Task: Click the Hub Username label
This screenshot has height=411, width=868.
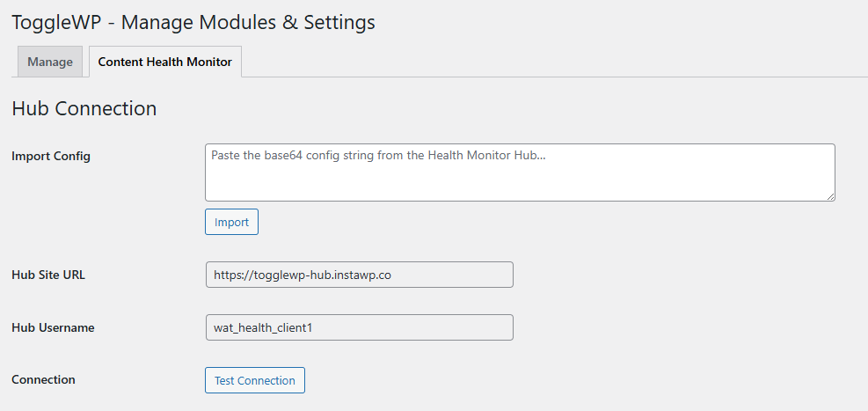Action: point(53,327)
